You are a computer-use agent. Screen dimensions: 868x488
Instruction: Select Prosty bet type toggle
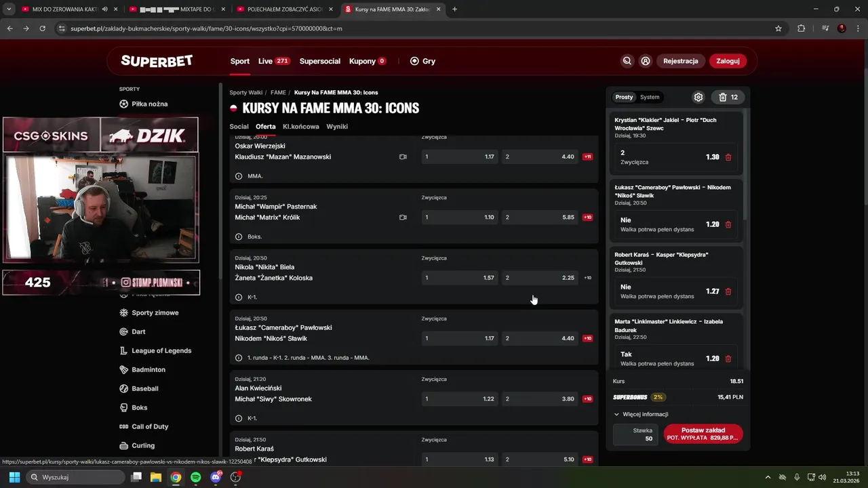coord(624,97)
